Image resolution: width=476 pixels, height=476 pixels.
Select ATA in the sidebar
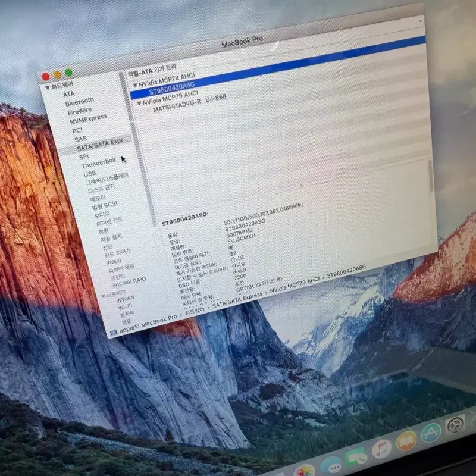point(68,94)
